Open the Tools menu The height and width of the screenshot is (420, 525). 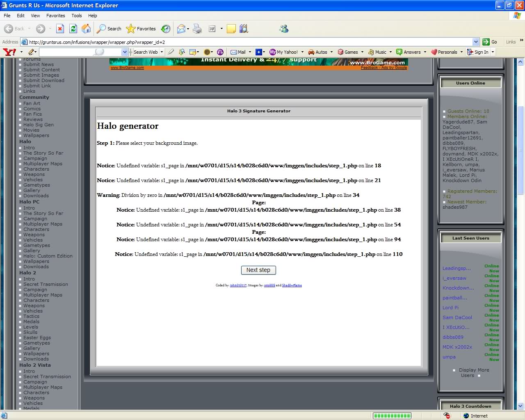click(x=77, y=16)
